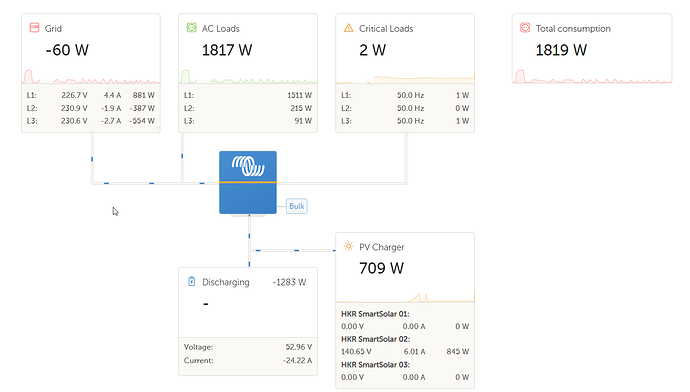Click the AC Loads 1817 W value
The image size is (690, 392).
pos(227,50)
